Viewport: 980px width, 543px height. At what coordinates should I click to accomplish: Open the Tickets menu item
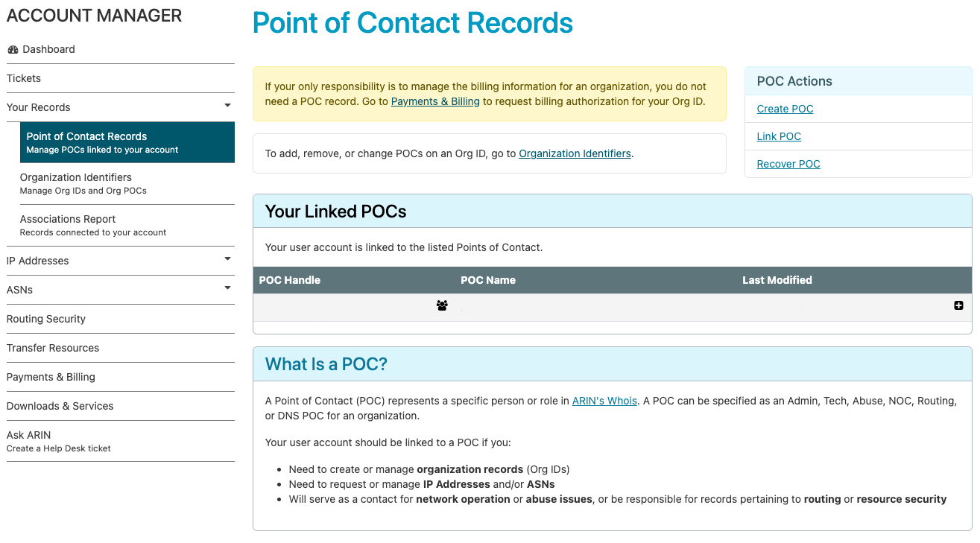(24, 78)
